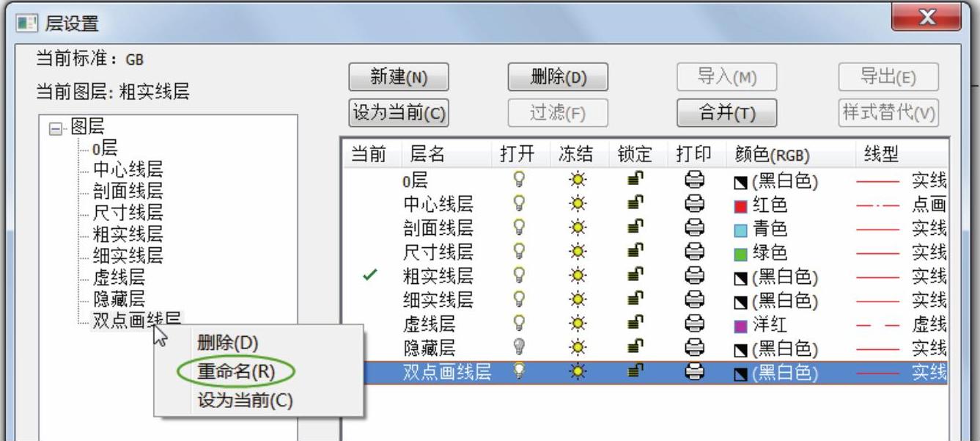
Task: Click the freeze sun icon for 0层
Action: pos(579,181)
